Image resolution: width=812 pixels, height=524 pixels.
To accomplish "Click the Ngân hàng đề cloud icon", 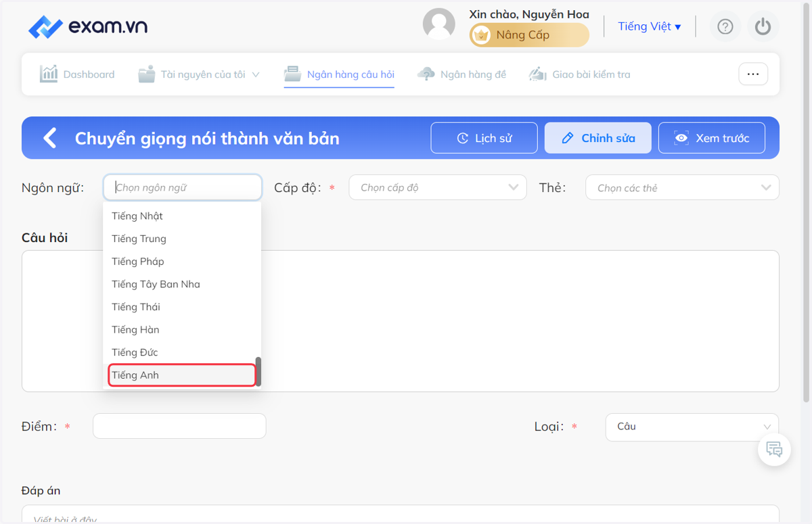I will [x=426, y=74].
